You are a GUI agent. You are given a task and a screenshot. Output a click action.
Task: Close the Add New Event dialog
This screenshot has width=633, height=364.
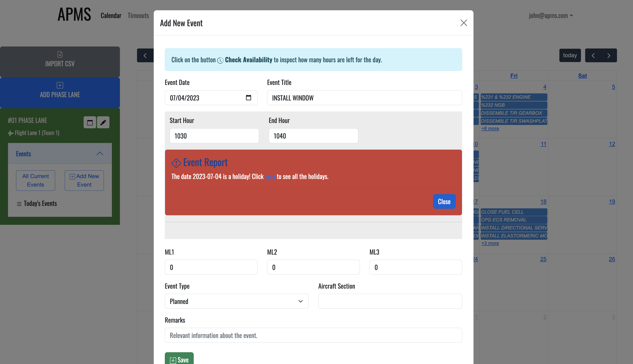tap(464, 23)
